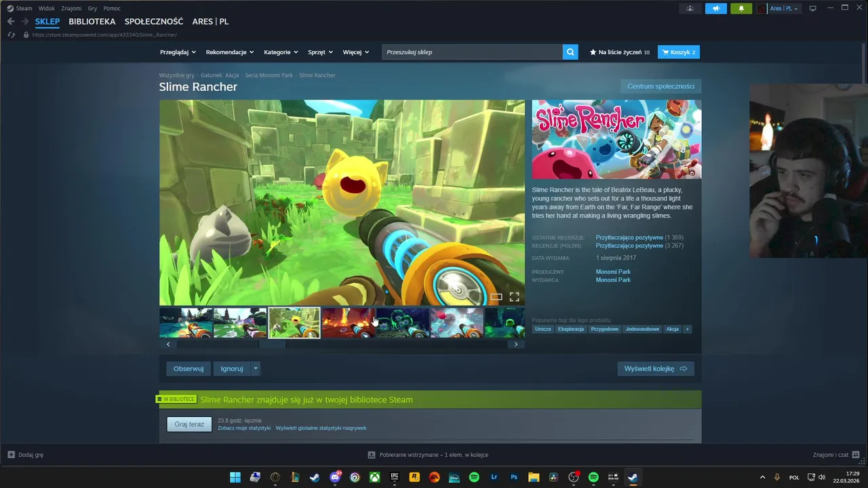Screen dimensions: 868x488
Task: Open the Sprzęt dropdown
Action: click(320, 52)
